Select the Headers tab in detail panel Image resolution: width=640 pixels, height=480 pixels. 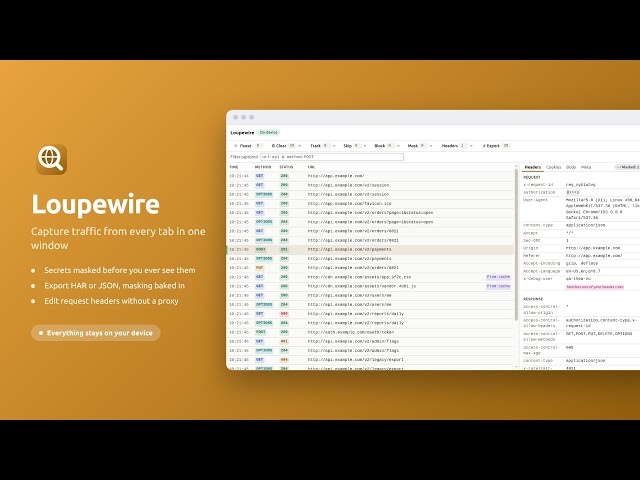533,167
